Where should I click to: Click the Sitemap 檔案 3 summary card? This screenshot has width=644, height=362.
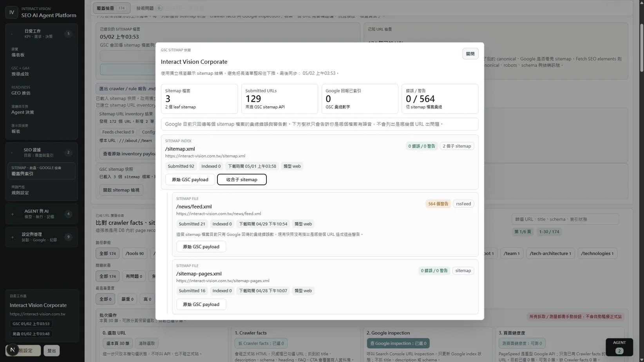(199, 99)
